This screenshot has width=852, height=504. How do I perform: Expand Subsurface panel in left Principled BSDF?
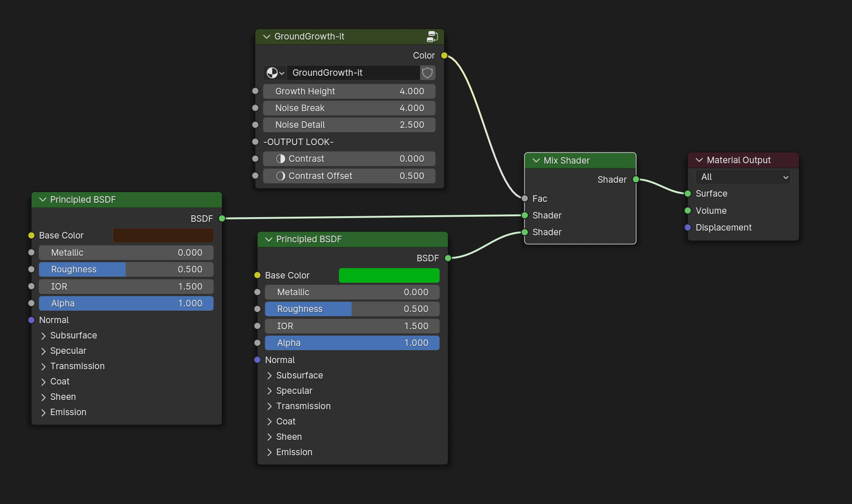pos(43,336)
